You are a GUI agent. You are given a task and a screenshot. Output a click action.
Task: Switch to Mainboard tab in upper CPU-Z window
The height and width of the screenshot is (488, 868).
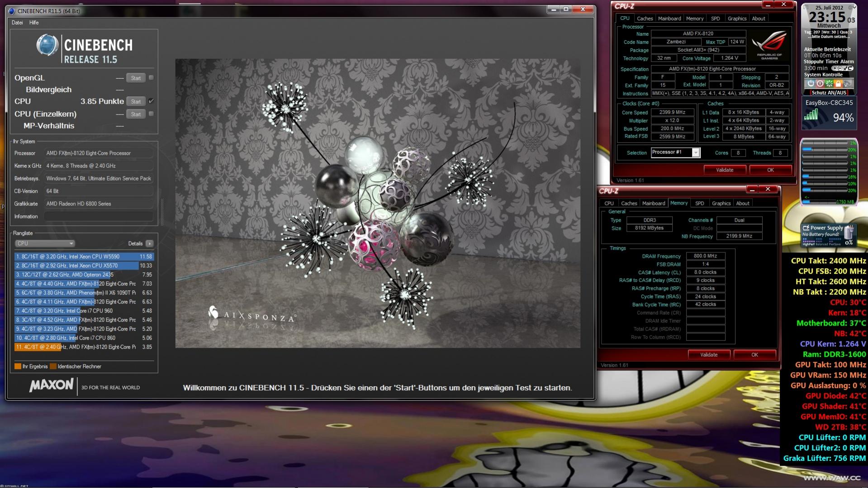click(x=669, y=19)
